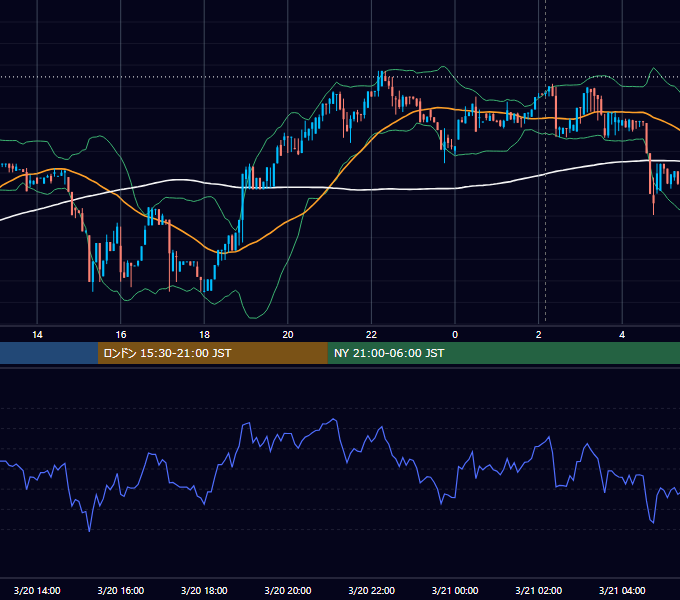Select the 18 hour label on the price chart axis

click(204, 335)
